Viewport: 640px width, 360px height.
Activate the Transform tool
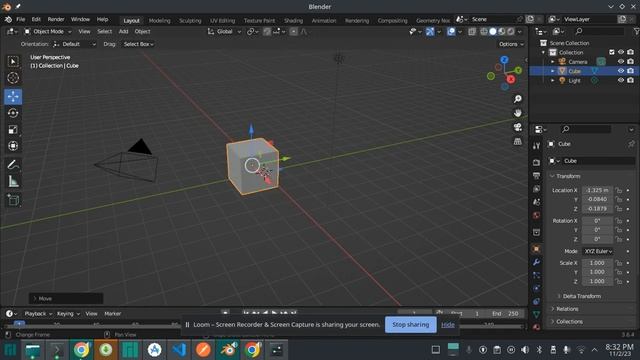[x=13, y=146]
